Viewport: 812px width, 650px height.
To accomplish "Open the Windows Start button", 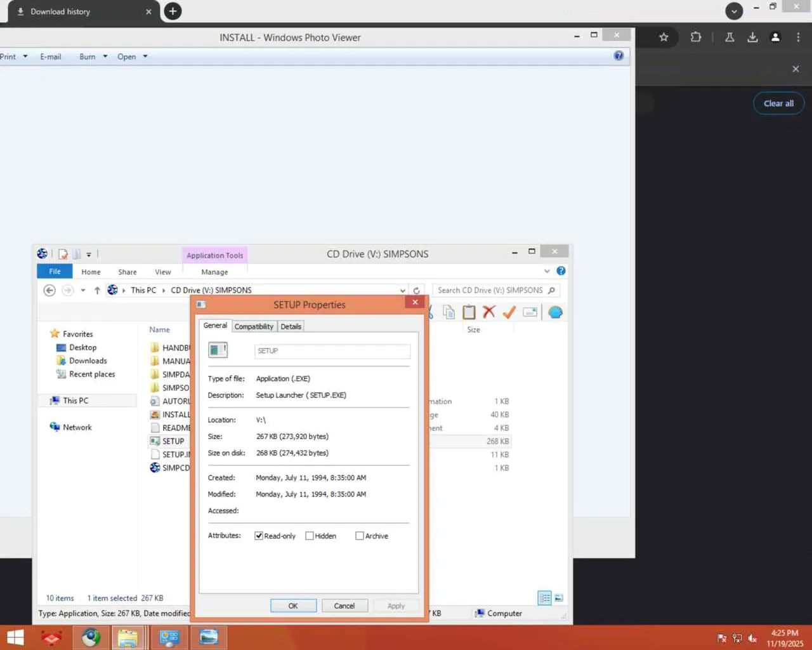I will [15, 637].
